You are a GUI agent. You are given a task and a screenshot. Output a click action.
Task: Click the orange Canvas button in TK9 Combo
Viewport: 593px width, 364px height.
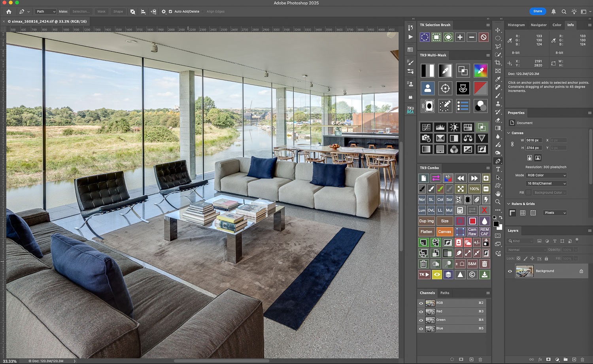point(444,232)
